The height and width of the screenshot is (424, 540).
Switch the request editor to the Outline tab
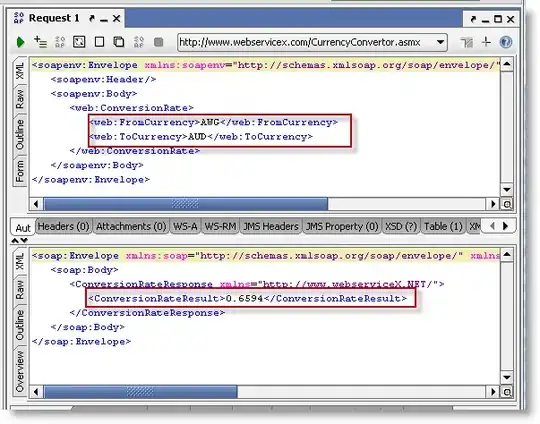[x=20, y=134]
